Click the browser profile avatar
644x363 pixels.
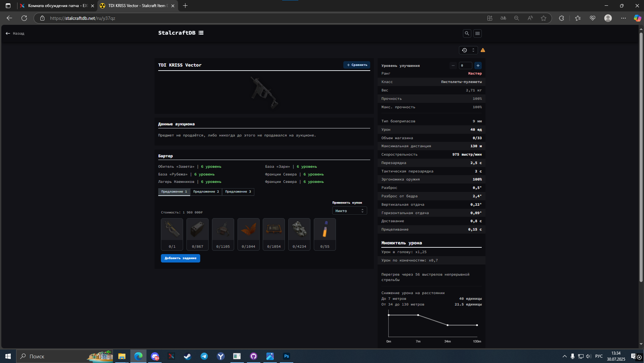608,18
